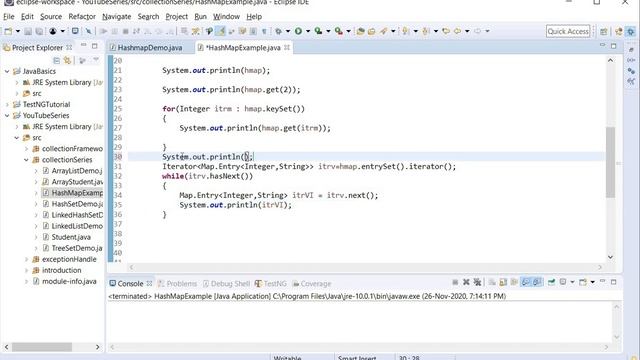Select Student.java in Project Explorer
Viewport: 640px width, 360px height.
click(71, 237)
